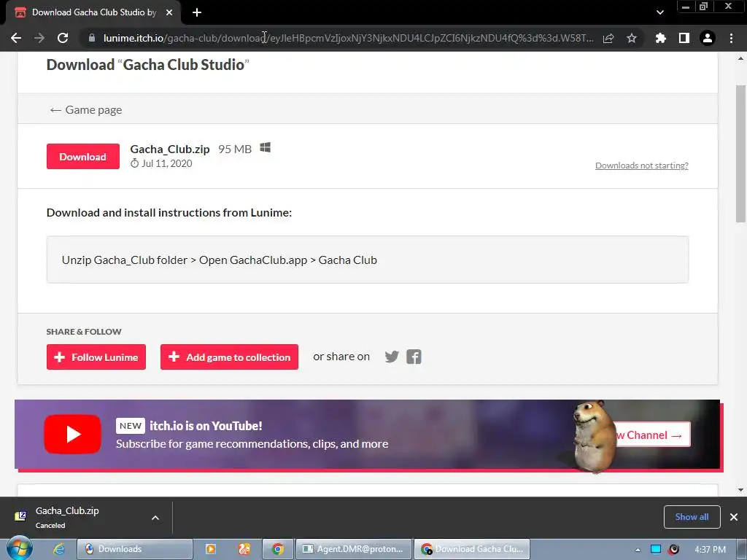Screen dimensions: 747x560
Task: Click the red Download button
Action: [83, 156]
